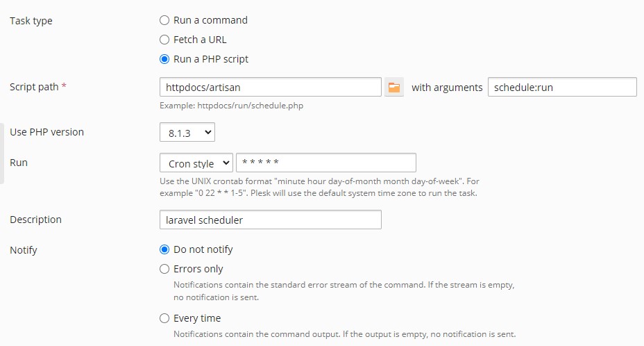Choose 'Every time' notification option
The width and height of the screenshot is (644, 346).
tap(164, 318)
